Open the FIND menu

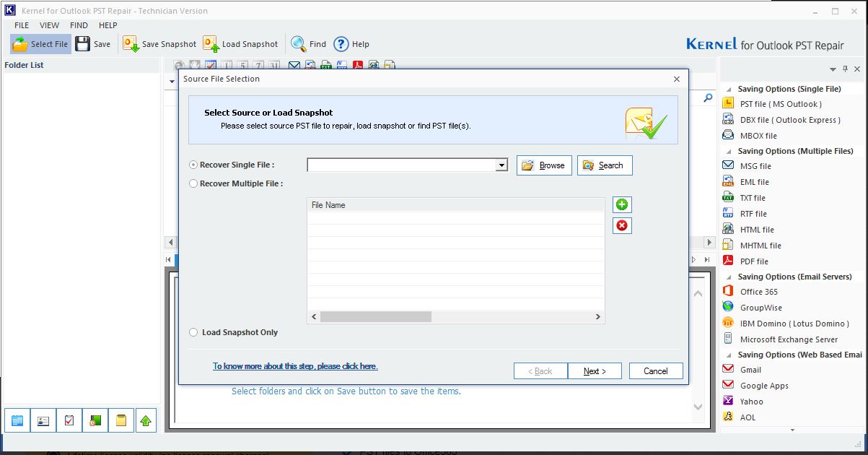79,25
